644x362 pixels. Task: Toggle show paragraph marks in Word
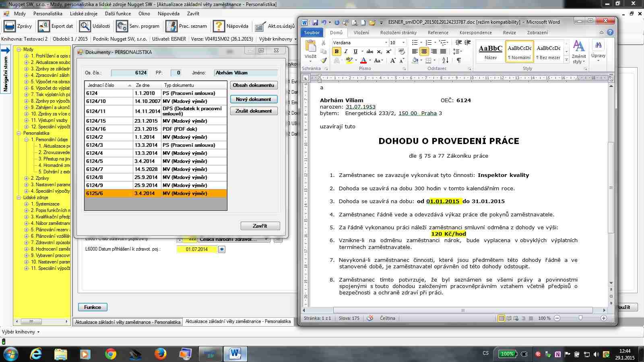coord(459,60)
